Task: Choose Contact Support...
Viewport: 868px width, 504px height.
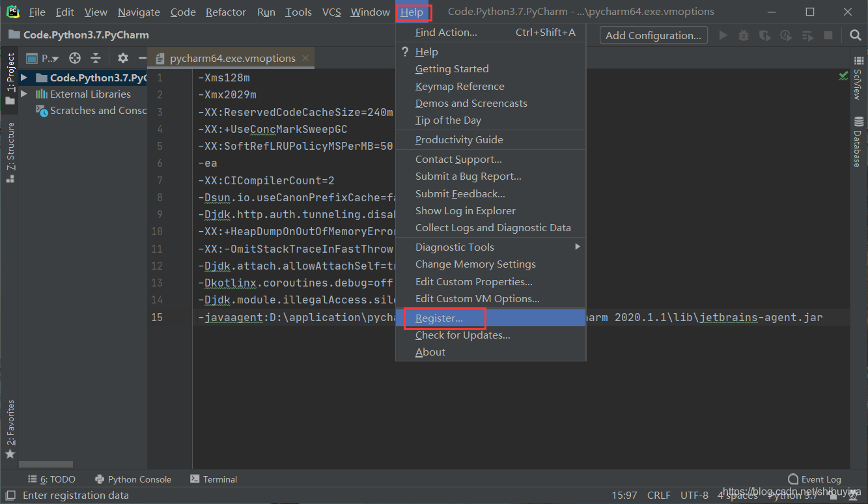Action: (491, 160)
